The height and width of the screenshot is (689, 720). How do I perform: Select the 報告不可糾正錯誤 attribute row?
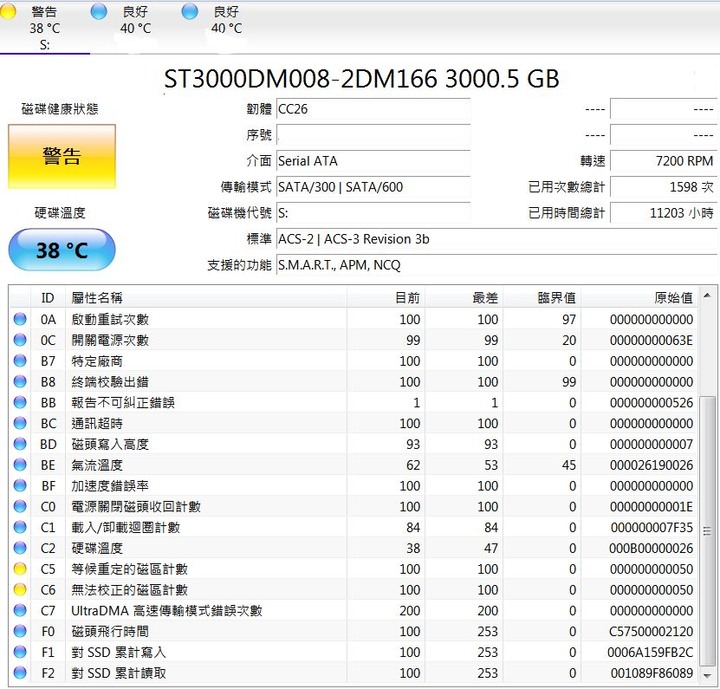[354, 402]
